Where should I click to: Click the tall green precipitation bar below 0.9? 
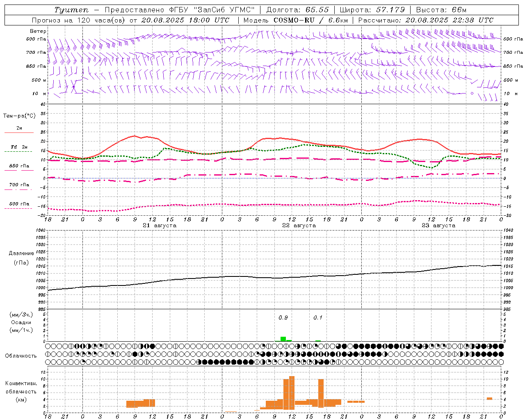283,339
